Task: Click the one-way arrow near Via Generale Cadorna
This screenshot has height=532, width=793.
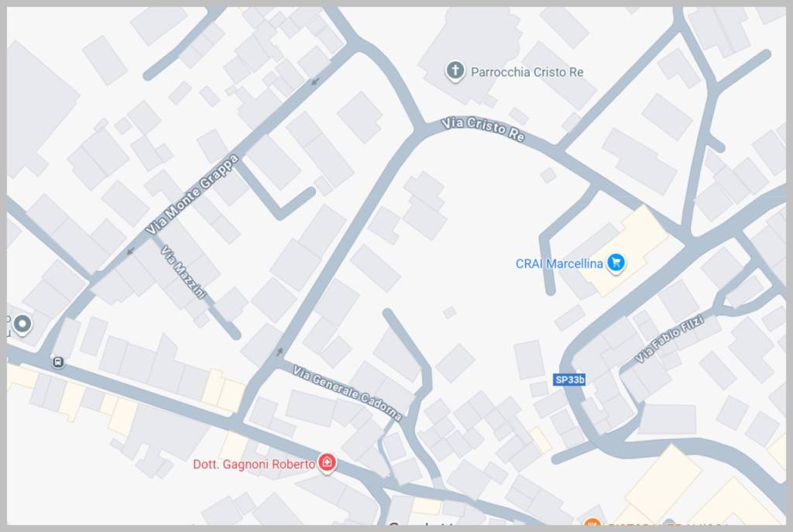Action: click(279, 352)
